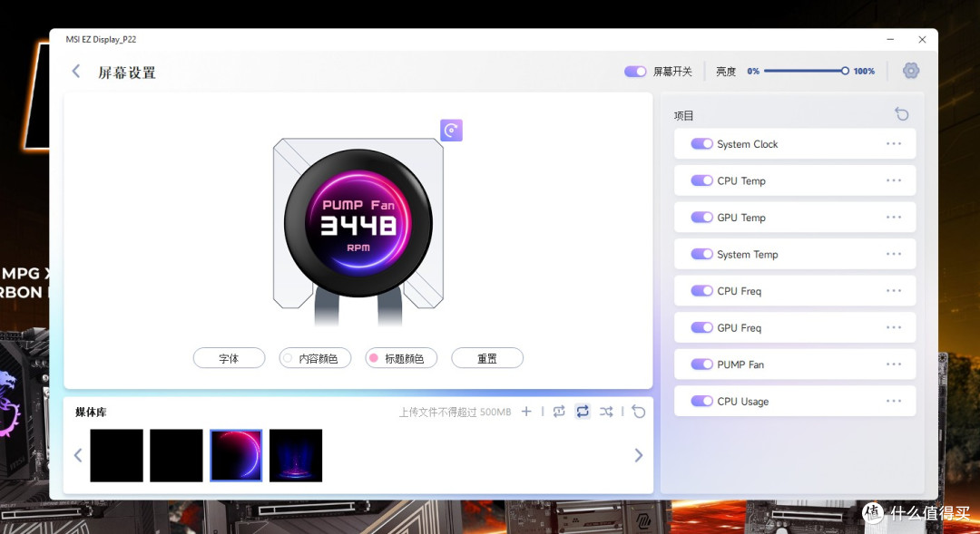Reset the 项目 list with the undo icon
This screenshot has height=534, width=980.
tap(901, 114)
